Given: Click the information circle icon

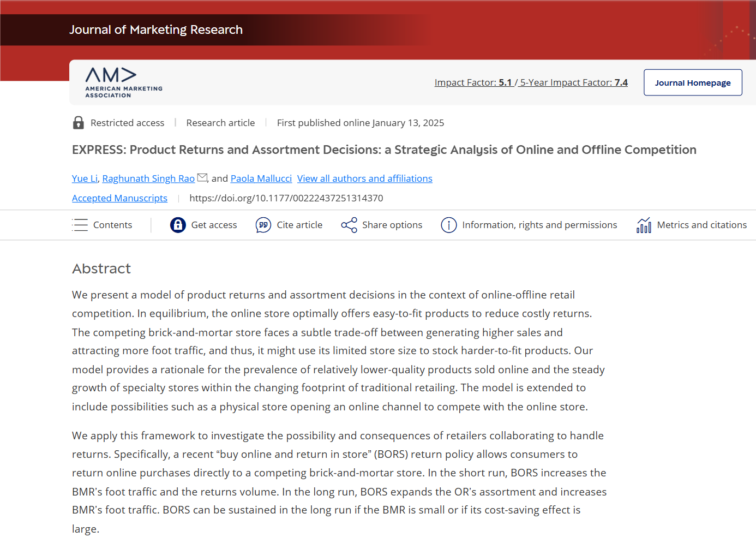Looking at the screenshot, I should [x=448, y=225].
